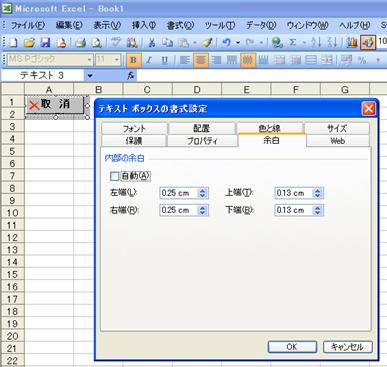Click the 取消 text box shape
This screenshot has width=387, height=367.
point(55,105)
